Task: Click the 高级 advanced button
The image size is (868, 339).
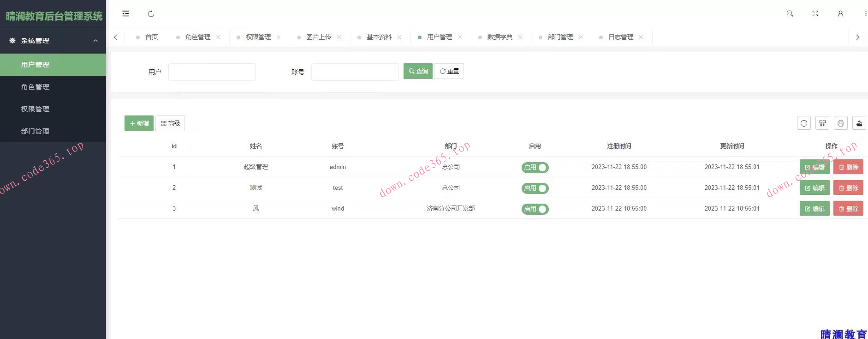Action: pyautogui.click(x=170, y=123)
